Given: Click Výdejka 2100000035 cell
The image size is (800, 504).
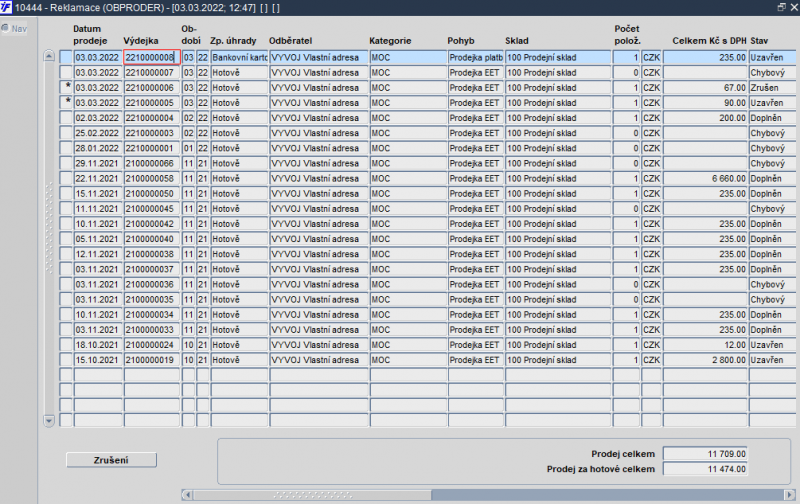Looking at the screenshot, I should (x=152, y=299).
